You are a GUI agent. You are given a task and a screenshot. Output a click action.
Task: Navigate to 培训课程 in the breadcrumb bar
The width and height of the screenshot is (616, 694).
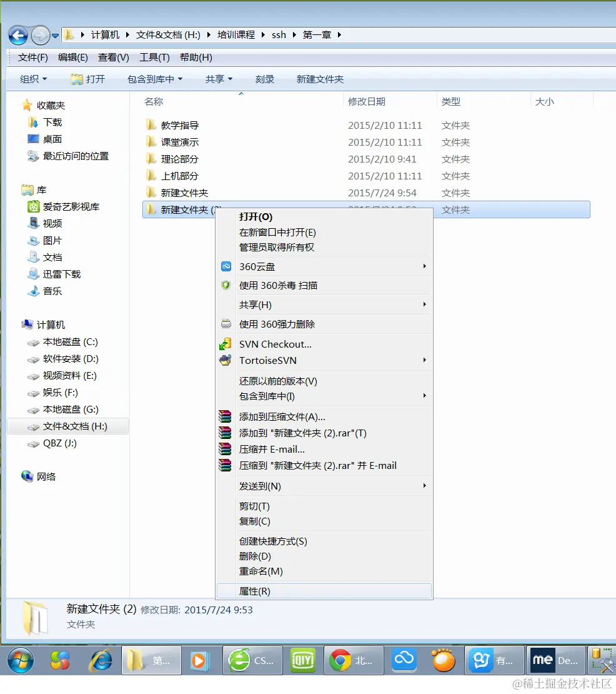(x=236, y=34)
